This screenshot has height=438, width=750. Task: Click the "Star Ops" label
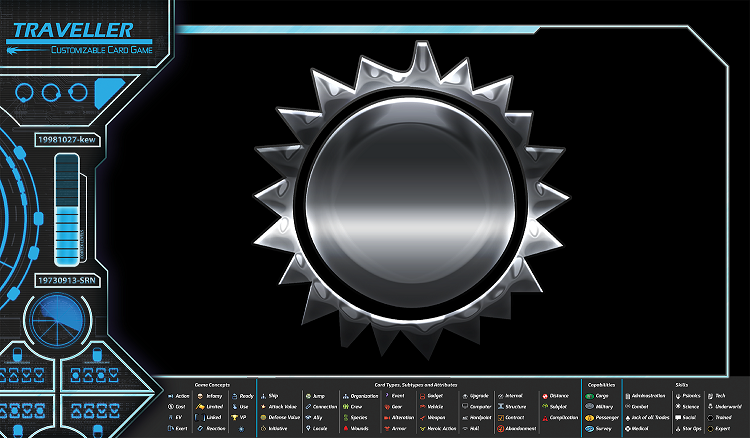[x=692, y=428]
